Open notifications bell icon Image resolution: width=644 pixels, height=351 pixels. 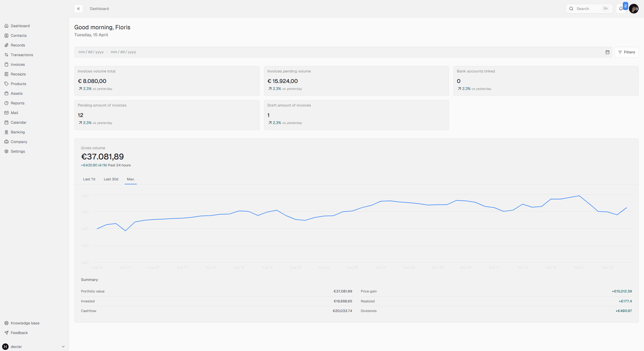[x=621, y=9]
